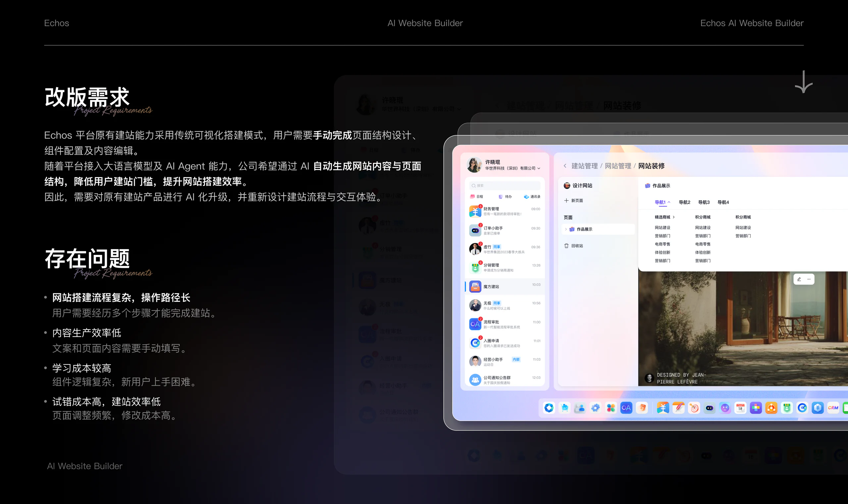Switch to the 导航3 tab

[704, 202]
